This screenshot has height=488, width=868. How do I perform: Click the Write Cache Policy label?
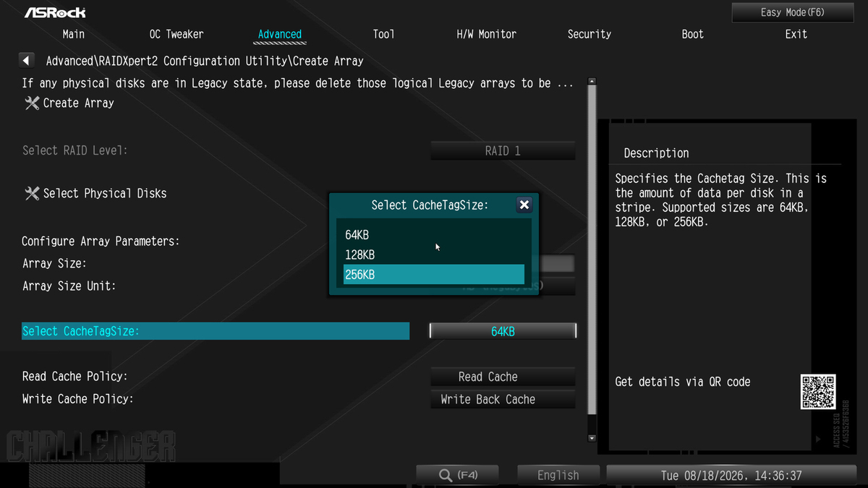pos(77,399)
